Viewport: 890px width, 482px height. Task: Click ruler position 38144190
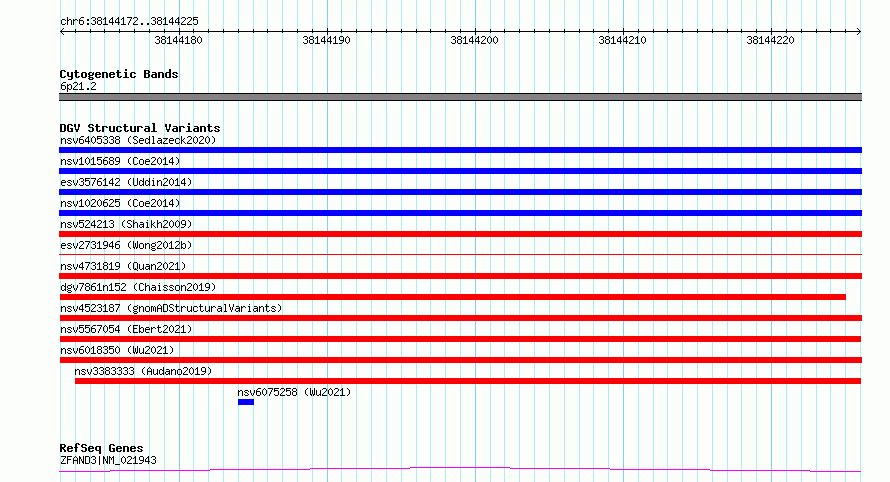pos(326,40)
